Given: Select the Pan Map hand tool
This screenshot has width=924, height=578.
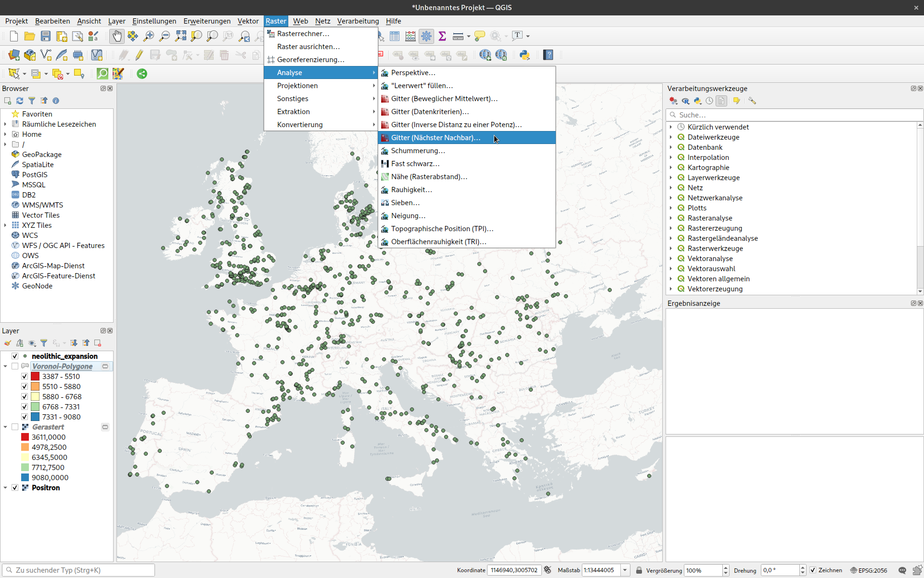Looking at the screenshot, I should point(117,36).
